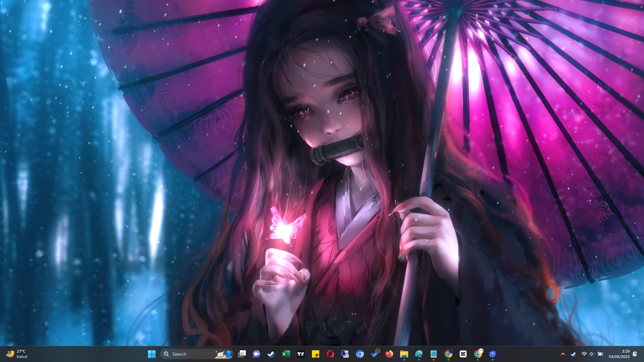Click the Steam system tray icon
Image resolution: width=644 pixels, height=362 pixels.
coord(573,354)
